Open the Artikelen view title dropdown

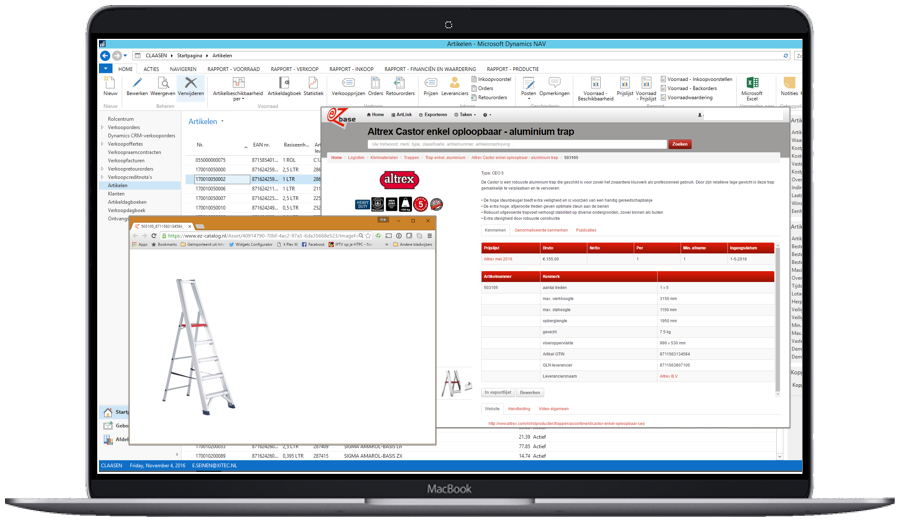click(222, 122)
